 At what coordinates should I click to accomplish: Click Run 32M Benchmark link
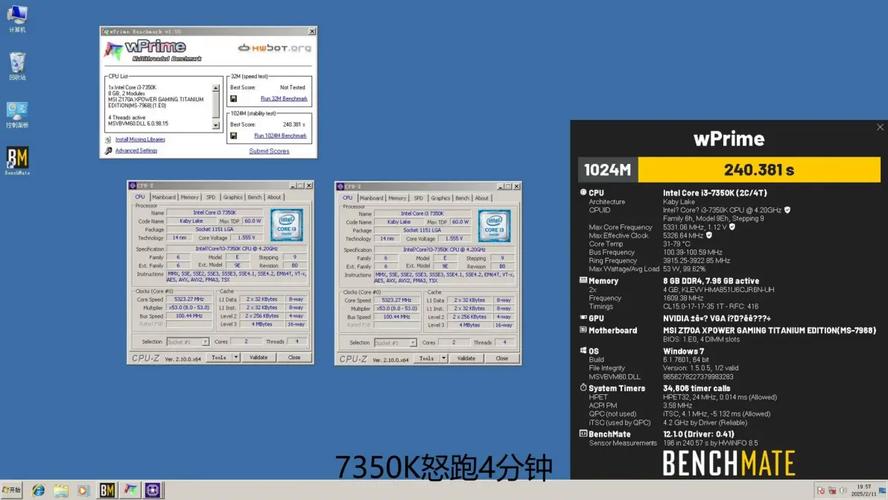pyautogui.click(x=284, y=99)
